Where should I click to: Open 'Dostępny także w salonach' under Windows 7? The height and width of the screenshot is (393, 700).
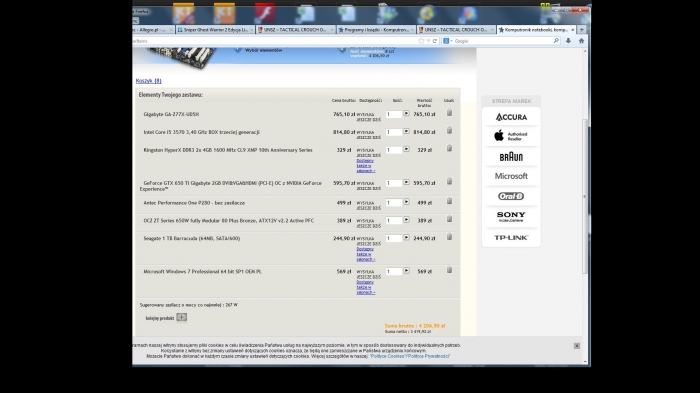pos(366,287)
